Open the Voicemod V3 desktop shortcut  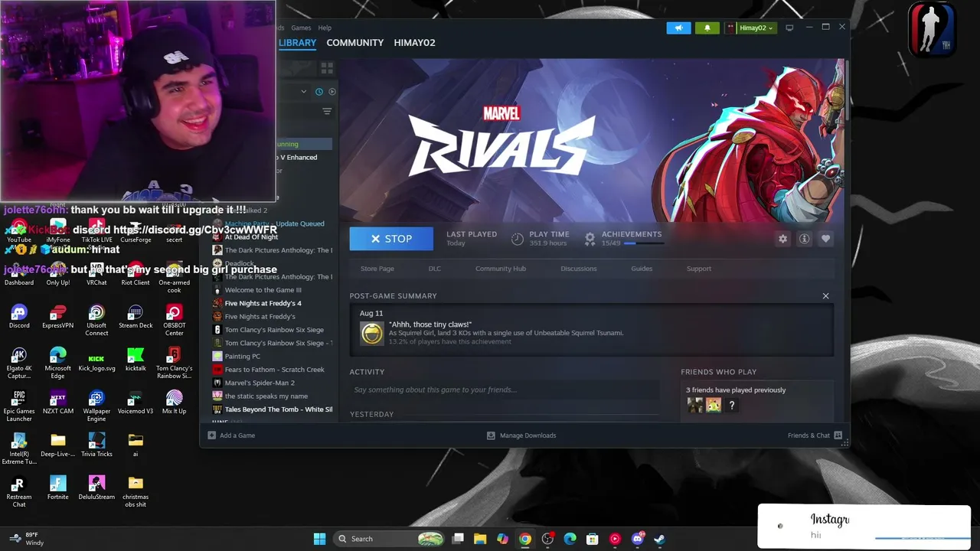coord(136,403)
